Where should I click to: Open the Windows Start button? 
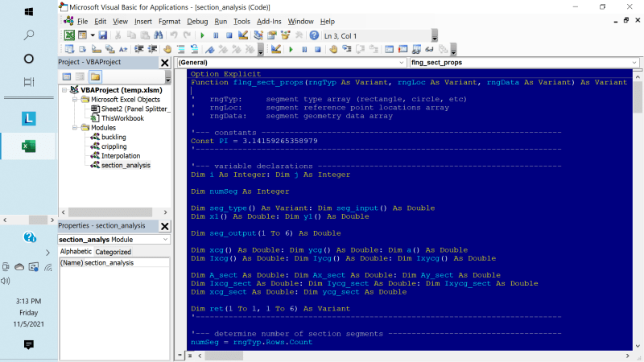pyautogui.click(x=29, y=12)
